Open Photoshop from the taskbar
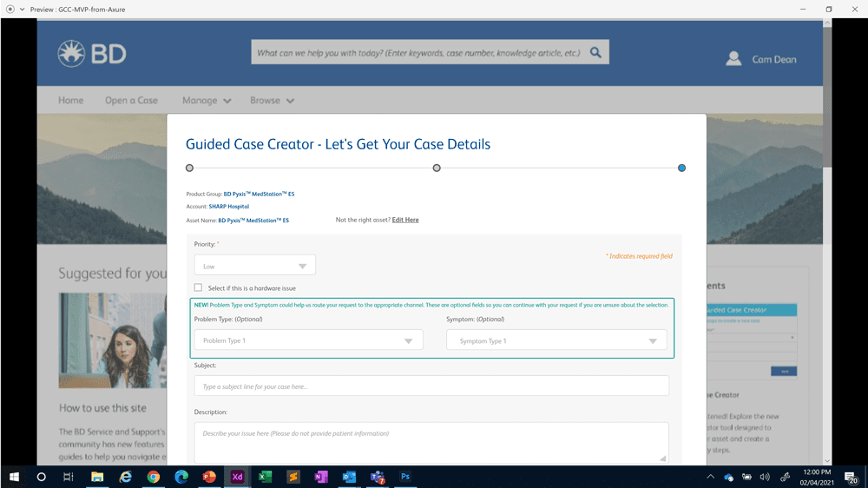This screenshot has width=868, height=488. 405,477
